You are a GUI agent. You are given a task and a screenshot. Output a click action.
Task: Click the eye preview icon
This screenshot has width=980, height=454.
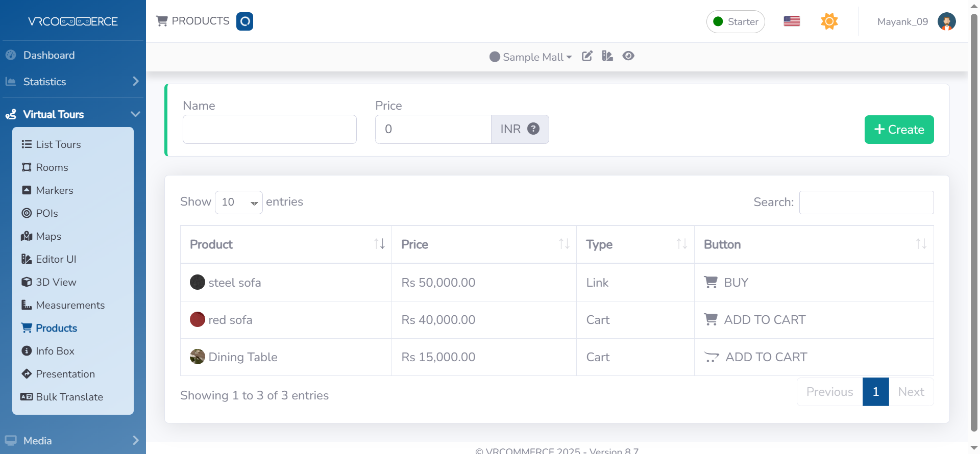pos(628,56)
